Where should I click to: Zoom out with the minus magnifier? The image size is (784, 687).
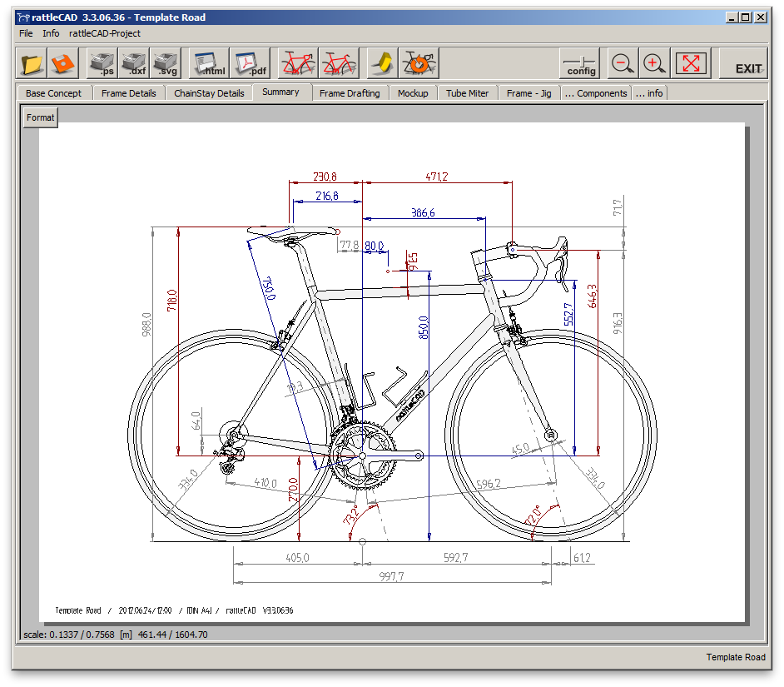tap(622, 63)
